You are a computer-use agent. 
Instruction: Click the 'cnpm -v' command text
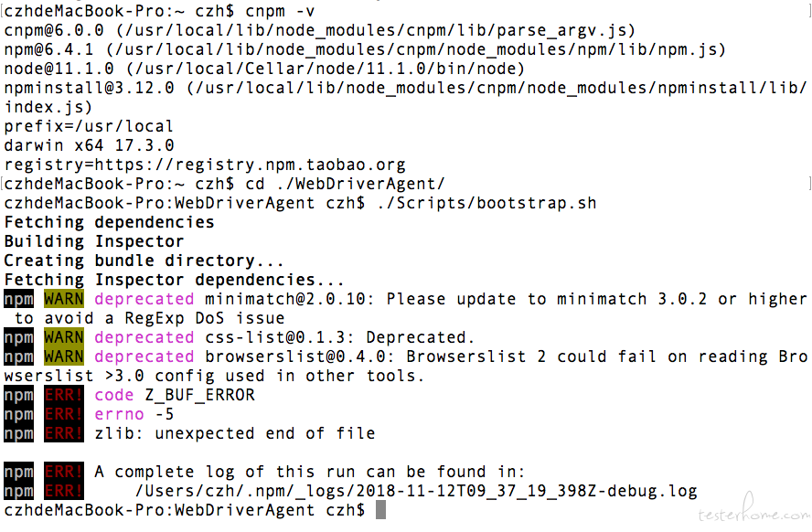[x=280, y=11]
